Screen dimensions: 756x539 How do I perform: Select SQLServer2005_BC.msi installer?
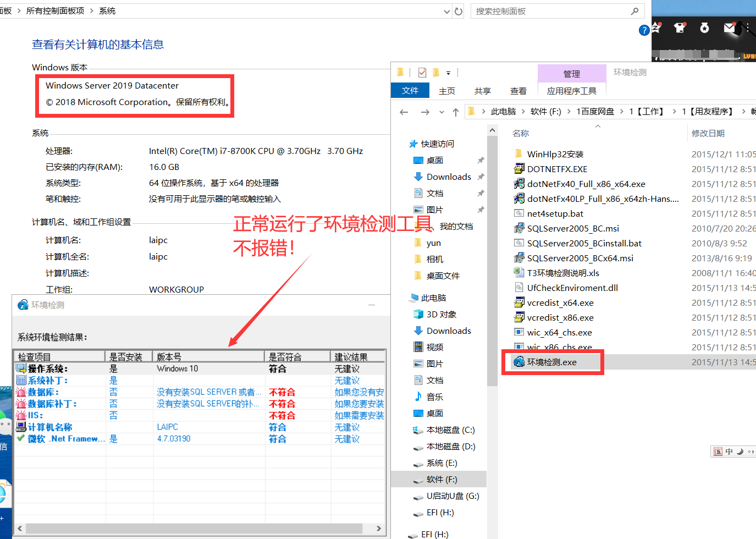[x=573, y=228]
